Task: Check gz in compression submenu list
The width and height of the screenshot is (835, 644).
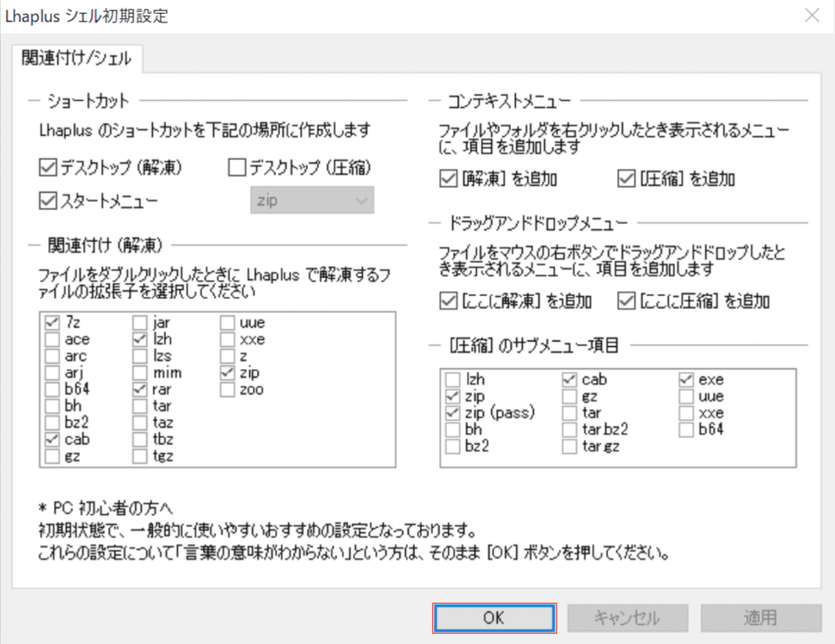Action: 569,396
